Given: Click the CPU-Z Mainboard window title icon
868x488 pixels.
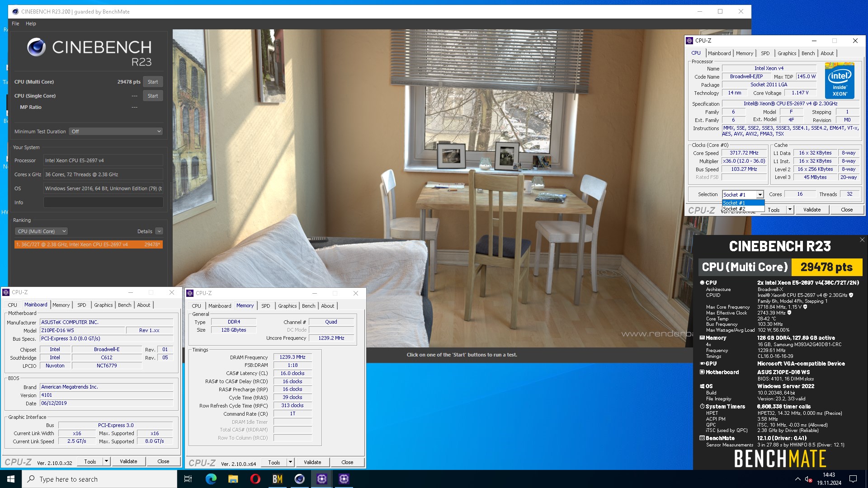Looking at the screenshot, I should point(6,292).
